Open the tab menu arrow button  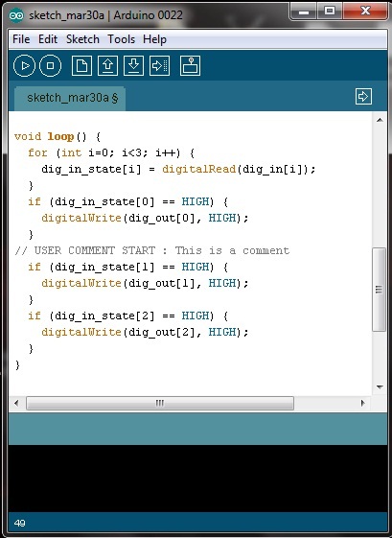363,96
